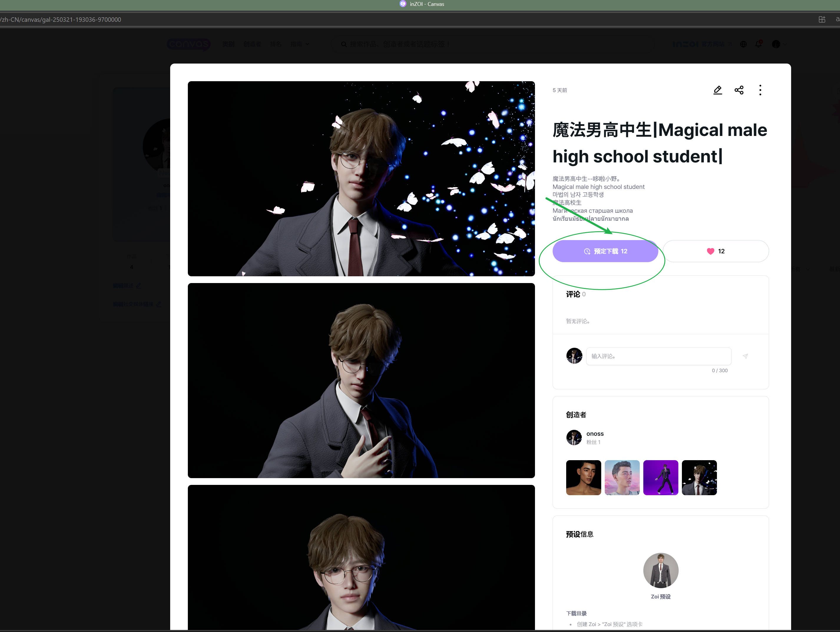Click onoss creator avatar in 创造者 section
840x632 pixels.
click(574, 437)
